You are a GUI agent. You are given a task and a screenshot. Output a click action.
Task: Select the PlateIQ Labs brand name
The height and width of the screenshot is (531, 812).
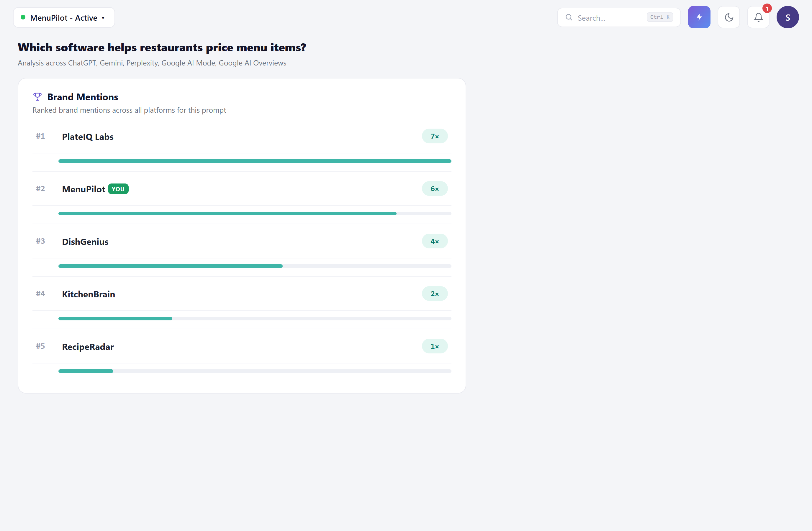(x=88, y=136)
